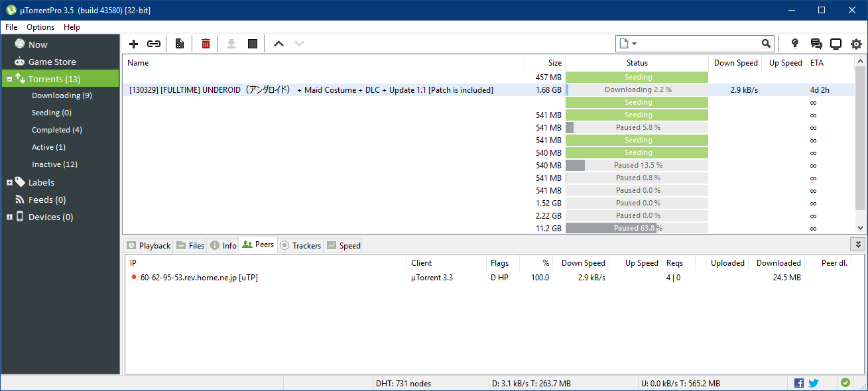The height and width of the screenshot is (391, 868).
Task: Select the Seeding (0) category
Action: [x=51, y=113]
